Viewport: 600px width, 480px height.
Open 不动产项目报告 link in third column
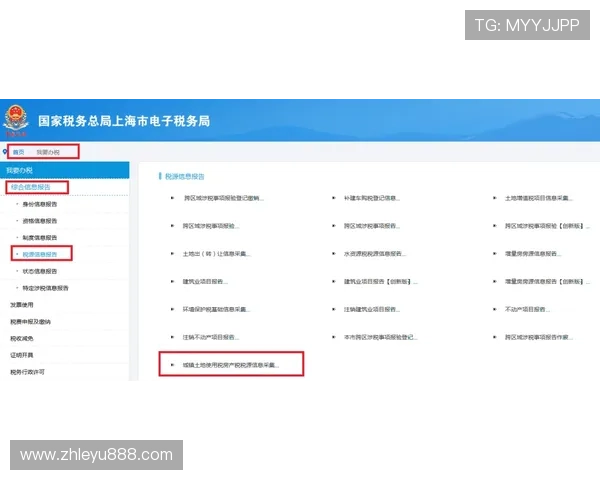(x=527, y=309)
